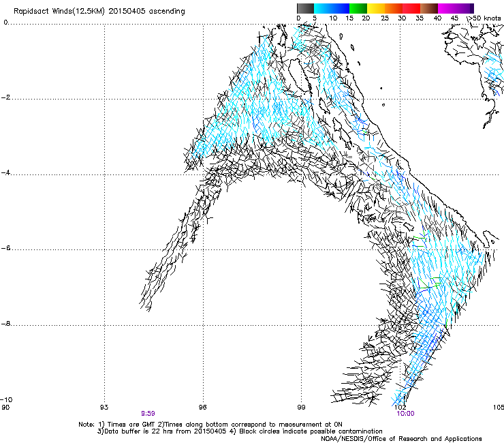Image resolution: width=504 pixels, height=443 pixels.
Task: Click the longitude label 102
Action: pyautogui.click(x=400, y=408)
